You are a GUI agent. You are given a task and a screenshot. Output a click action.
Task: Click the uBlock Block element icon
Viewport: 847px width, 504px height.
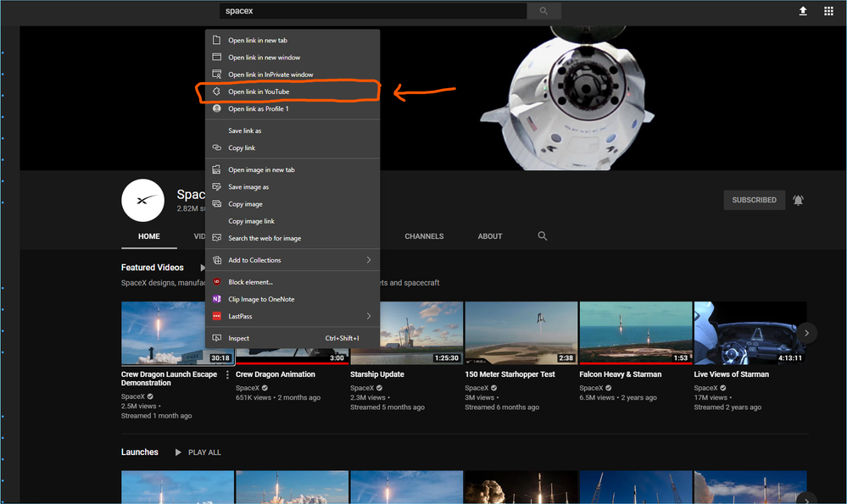[216, 282]
